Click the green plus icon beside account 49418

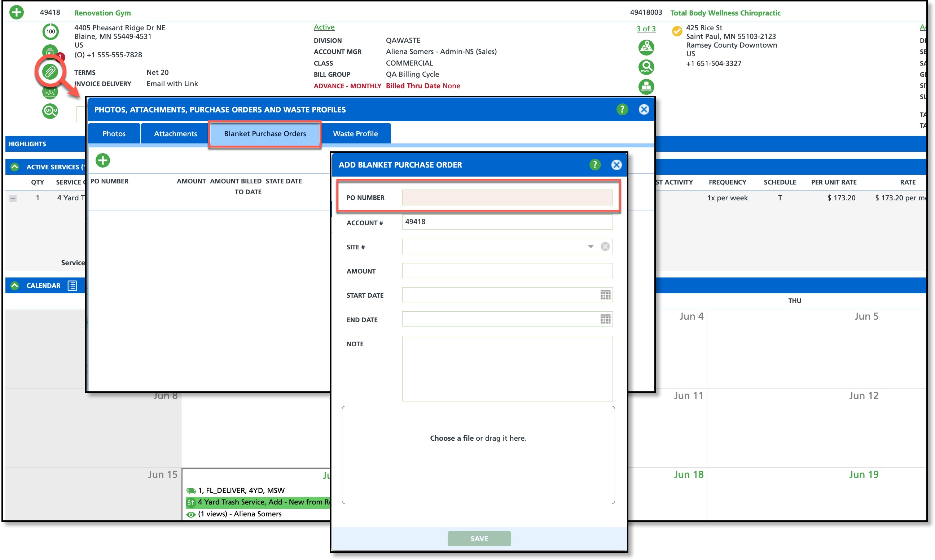(16, 13)
